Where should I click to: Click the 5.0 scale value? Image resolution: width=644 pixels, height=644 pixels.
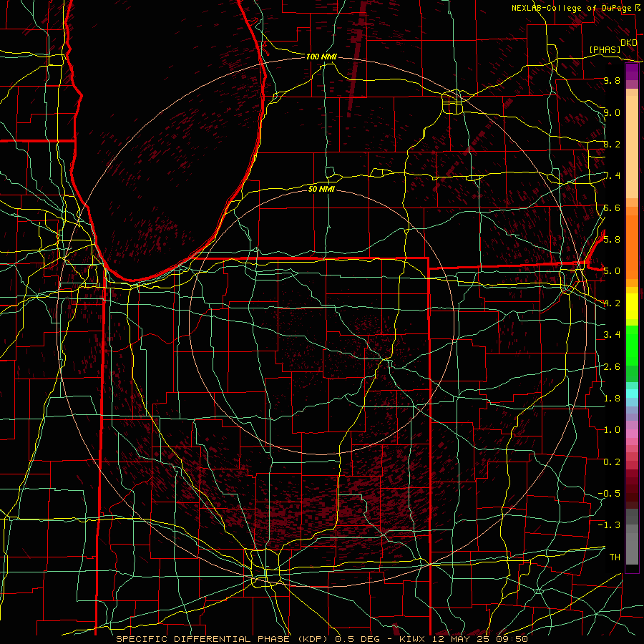(x=612, y=271)
